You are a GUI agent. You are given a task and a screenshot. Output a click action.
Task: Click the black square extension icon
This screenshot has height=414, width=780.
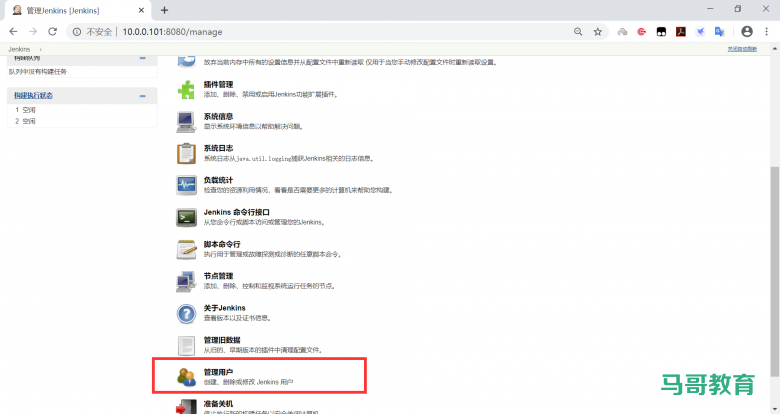tap(661, 32)
